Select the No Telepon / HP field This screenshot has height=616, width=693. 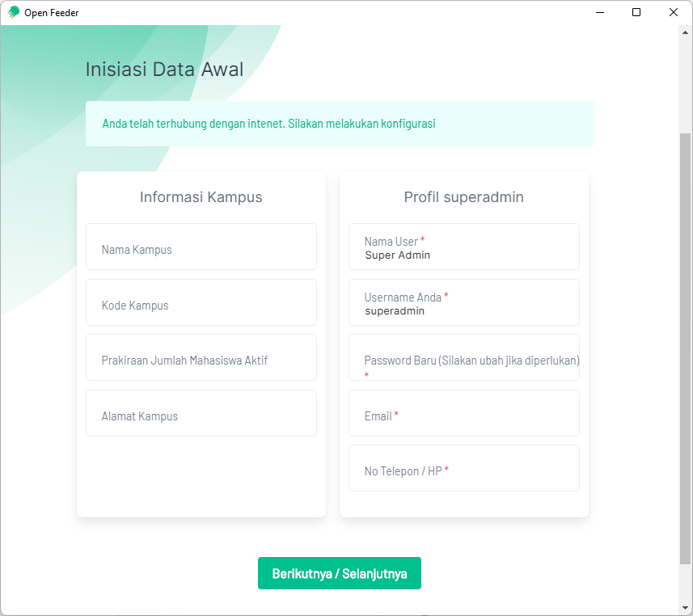(463, 469)
